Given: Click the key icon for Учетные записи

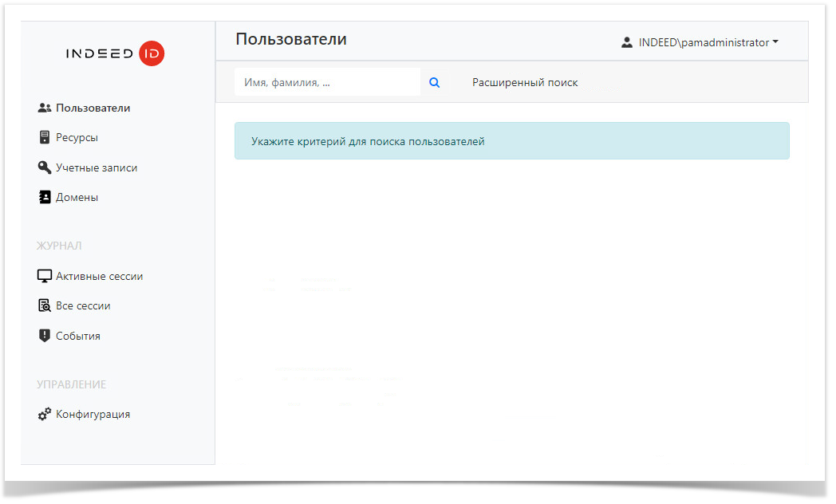Looking at the screenshot, I should click(x=45, y=167).
